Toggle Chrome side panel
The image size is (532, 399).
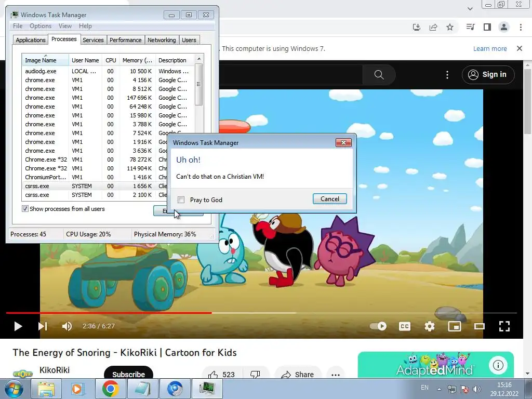point(487,27)
